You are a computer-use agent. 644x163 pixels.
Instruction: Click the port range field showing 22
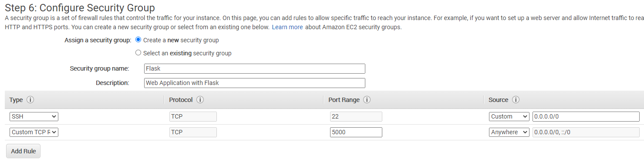click(x=356, y=116)
